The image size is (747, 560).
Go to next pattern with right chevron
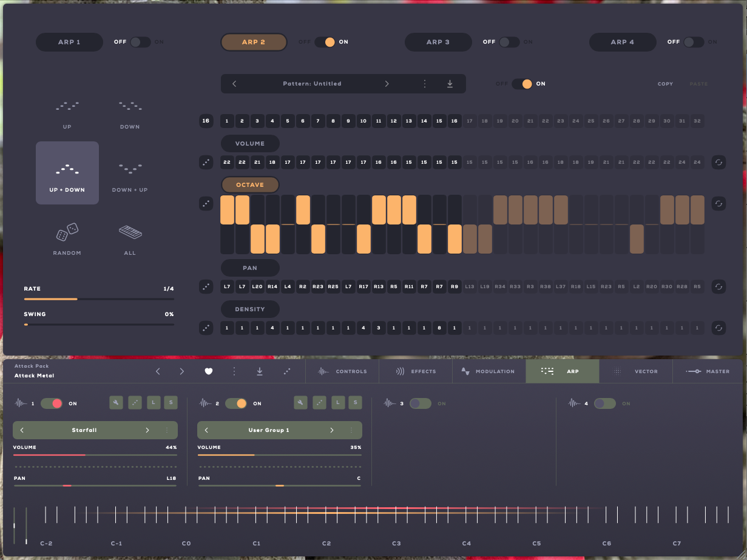point(387,84)
